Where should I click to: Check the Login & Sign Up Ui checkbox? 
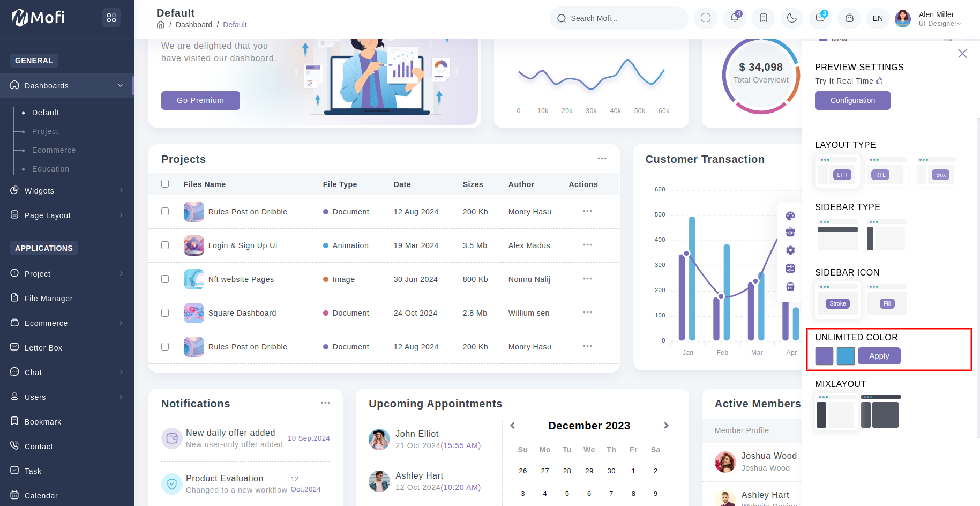pyautogui.click(x=165, y=245)
